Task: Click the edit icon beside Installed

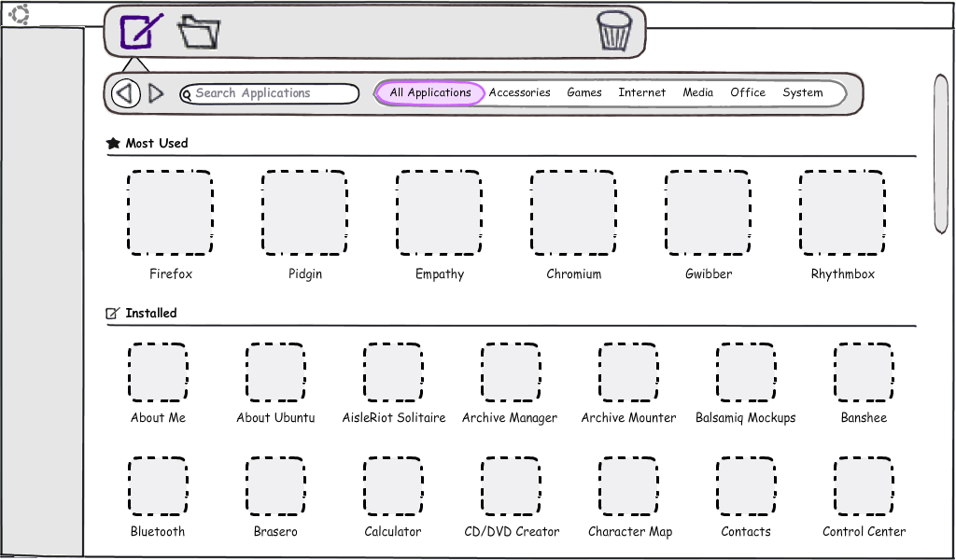Action: (x=113, y=314)
